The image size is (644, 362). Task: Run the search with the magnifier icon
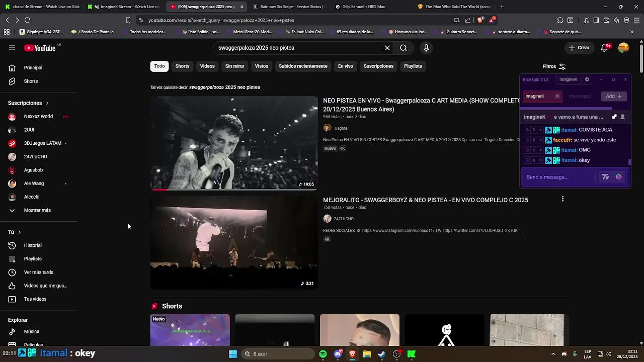pyautogui.click(x=404, y=48)
